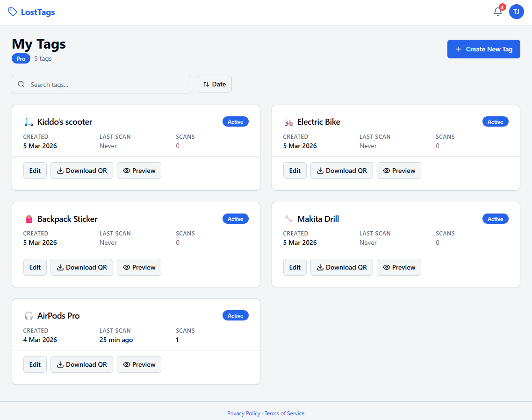Open the Terms of Service link
The image size is (532, 420).
click(x=284, y=413)
